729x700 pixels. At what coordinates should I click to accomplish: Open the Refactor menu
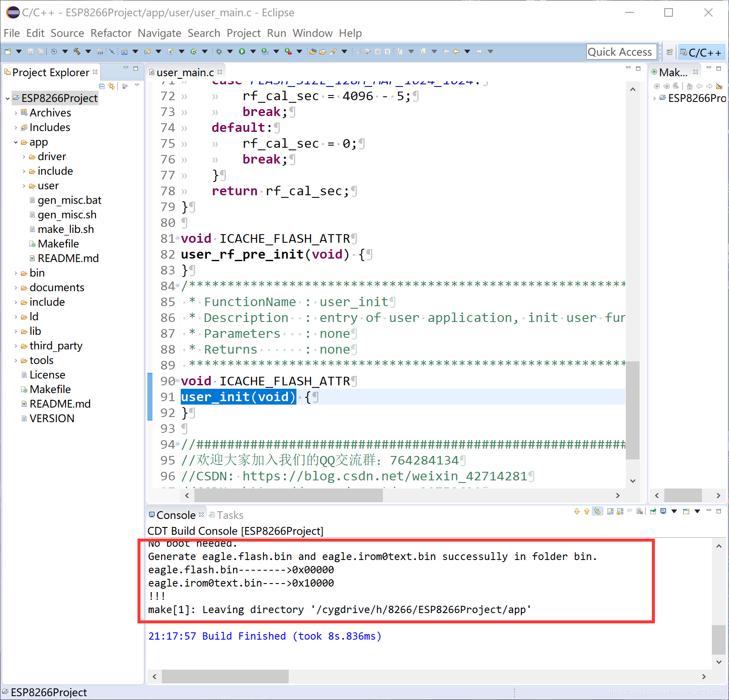[111, 33]
